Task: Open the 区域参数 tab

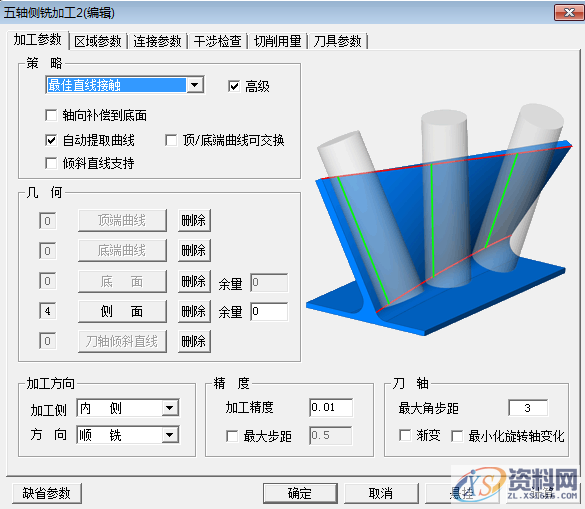Action: pos(98,41)
